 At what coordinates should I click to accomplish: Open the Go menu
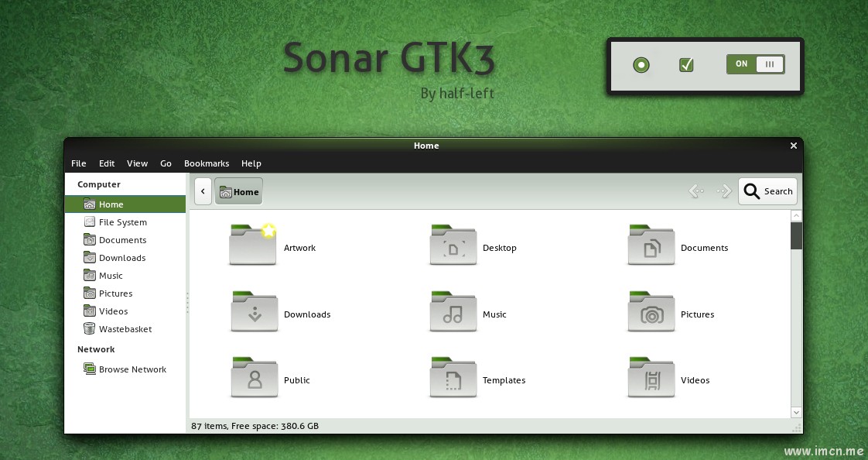(x=166, y=163)
